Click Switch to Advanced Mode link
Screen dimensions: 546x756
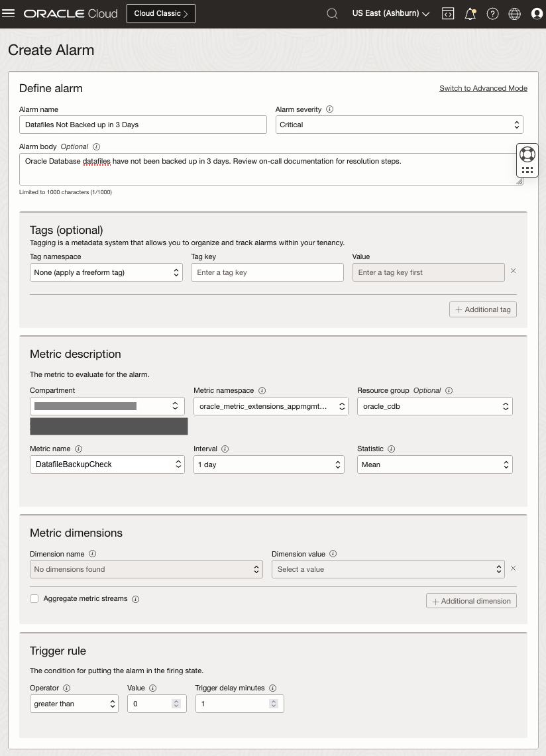coord(483,88)
